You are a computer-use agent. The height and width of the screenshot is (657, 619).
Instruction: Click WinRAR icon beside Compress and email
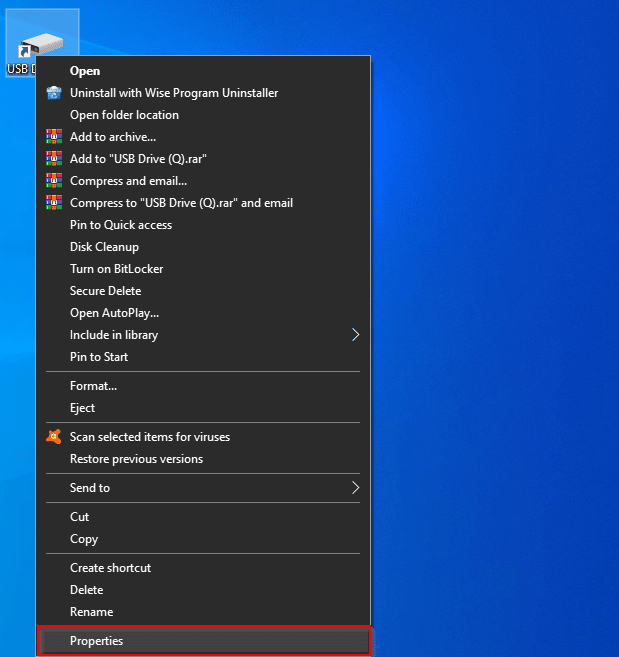(x=54, y=181)
